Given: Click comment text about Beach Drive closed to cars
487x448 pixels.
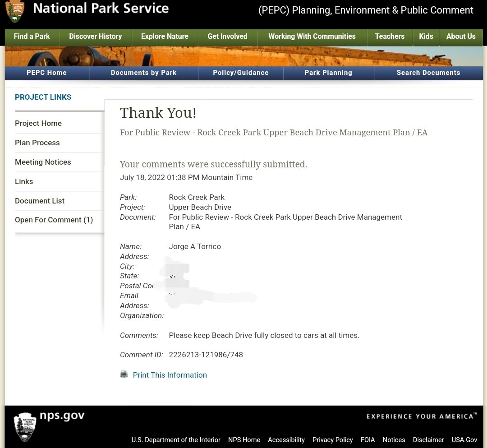Looking at the screenshot, I should (x=264, y=336).
